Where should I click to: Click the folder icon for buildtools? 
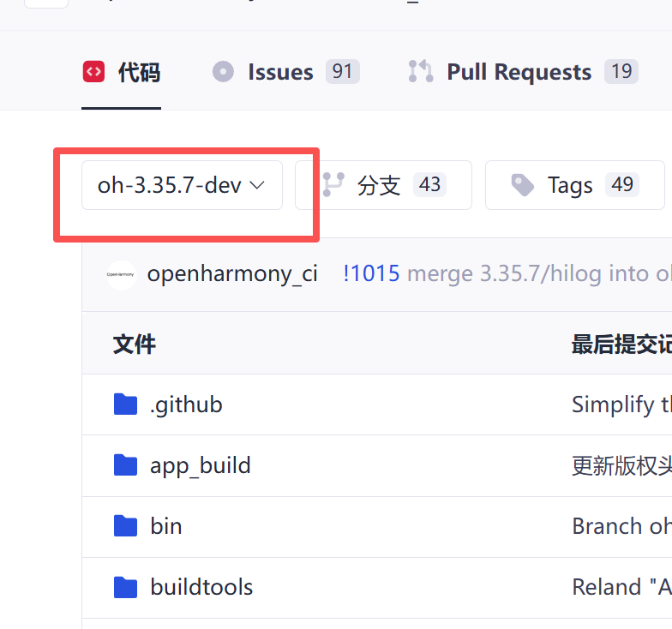[125, 586]
